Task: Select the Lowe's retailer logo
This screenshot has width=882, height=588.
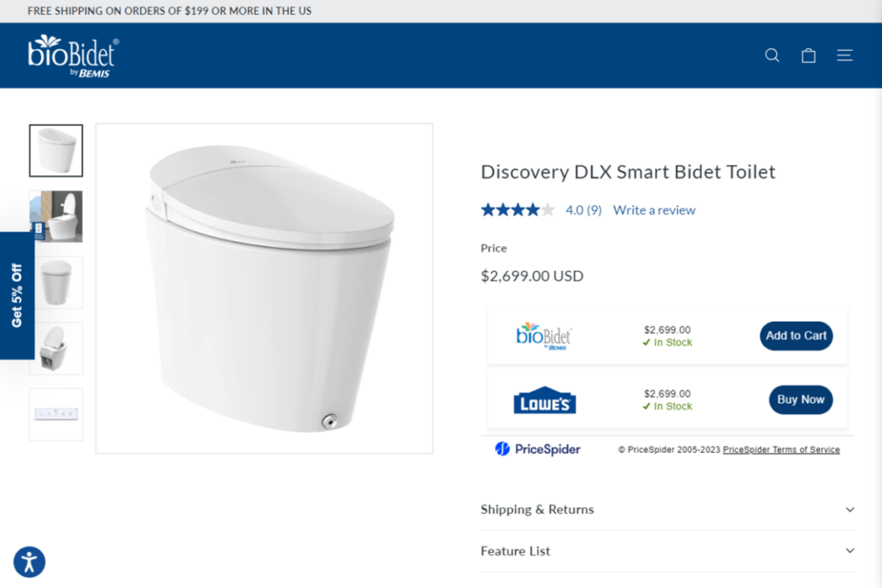Action: tap(545, 399)
